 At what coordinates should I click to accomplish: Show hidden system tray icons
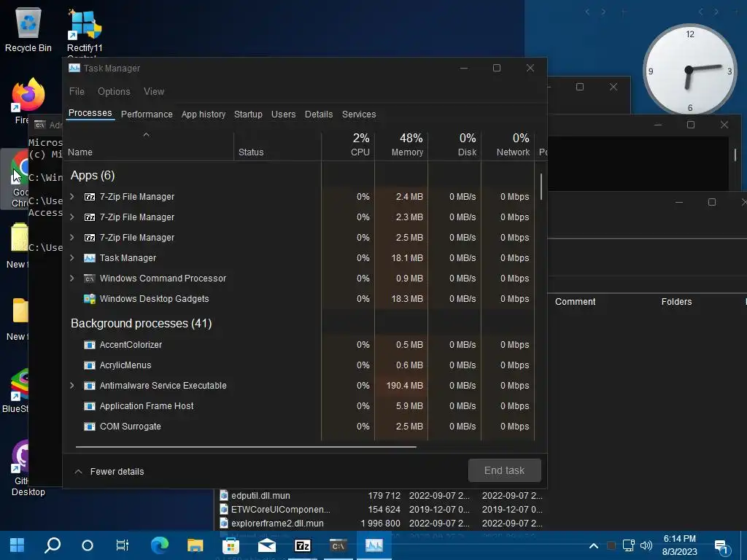click(x=594, y=545)
